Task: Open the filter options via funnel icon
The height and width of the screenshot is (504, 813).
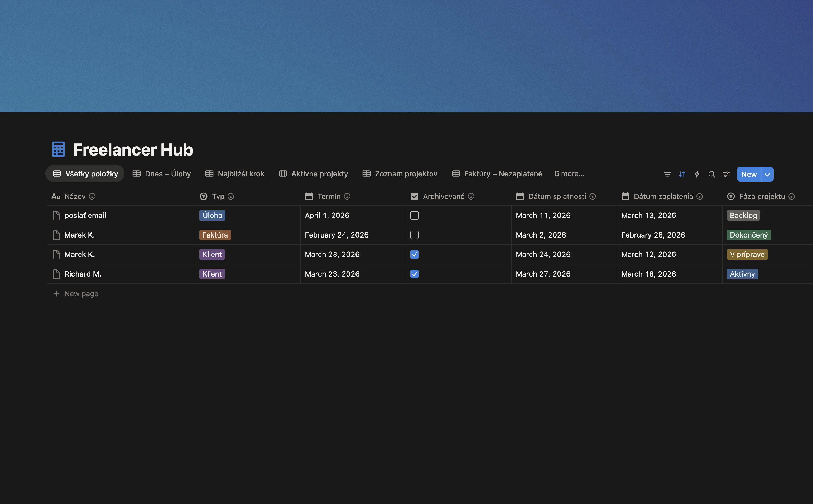Action: click(x=667, y=174)
